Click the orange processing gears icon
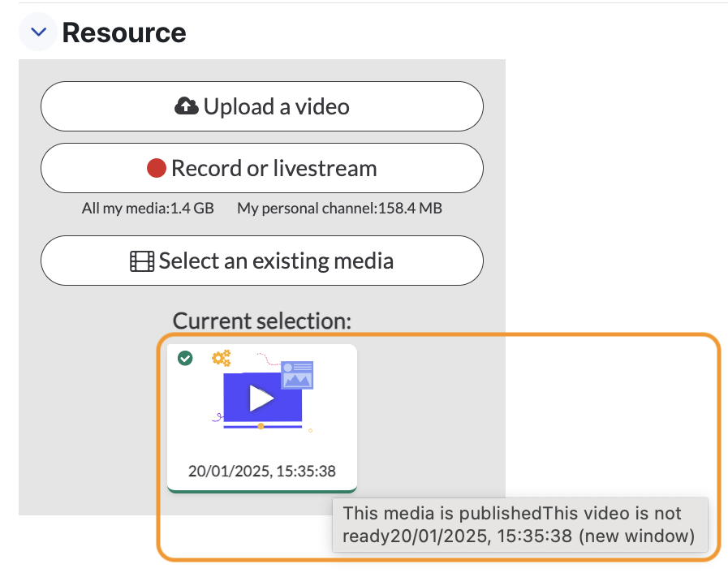 [x=221, y=358]
